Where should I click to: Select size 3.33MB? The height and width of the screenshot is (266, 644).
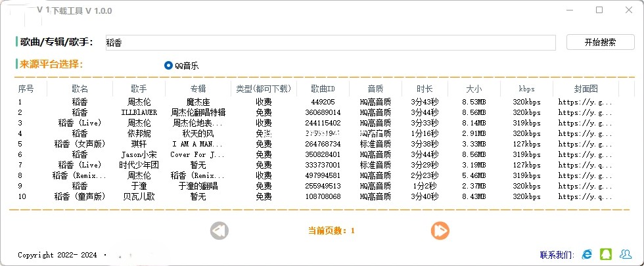coord(474,144)
